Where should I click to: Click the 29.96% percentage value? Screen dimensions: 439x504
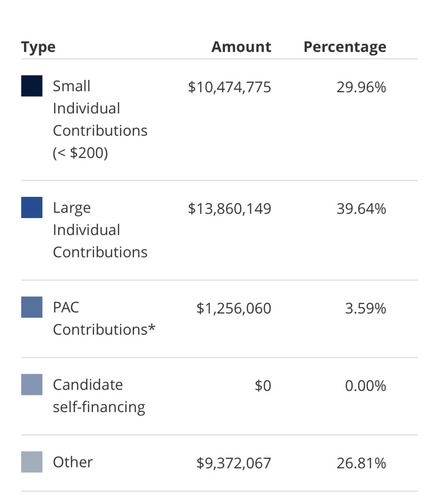[x=361, y=87]
